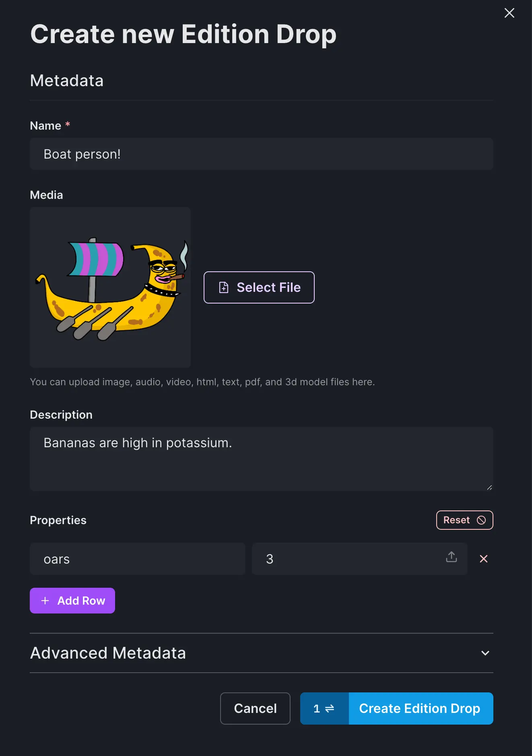
Task: Click the swap arrows transaction icon
Action: point(330,708)
